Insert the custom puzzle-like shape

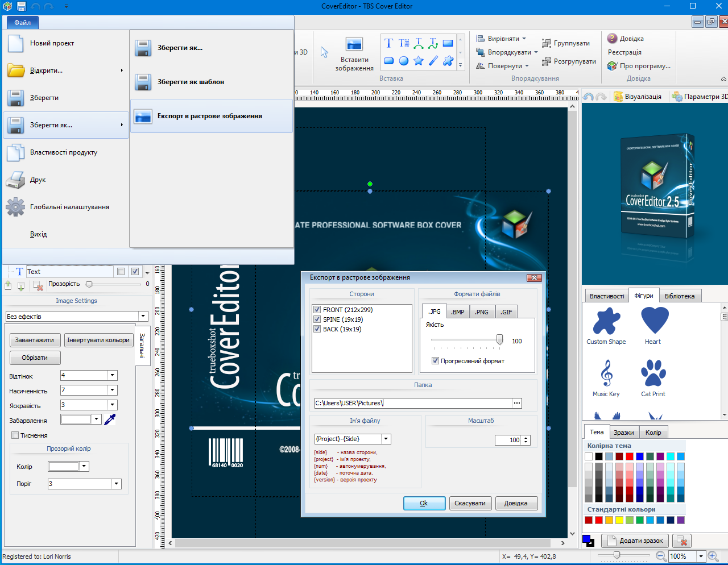448,61
